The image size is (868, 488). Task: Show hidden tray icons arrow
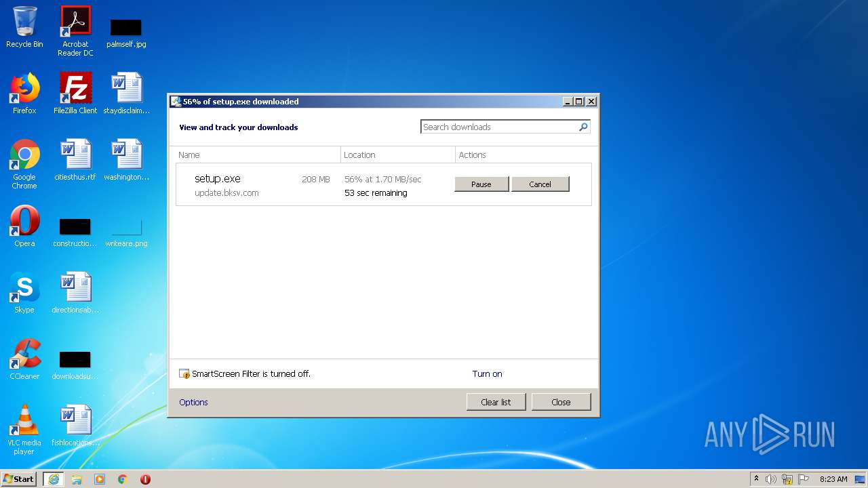pos(756,479)
